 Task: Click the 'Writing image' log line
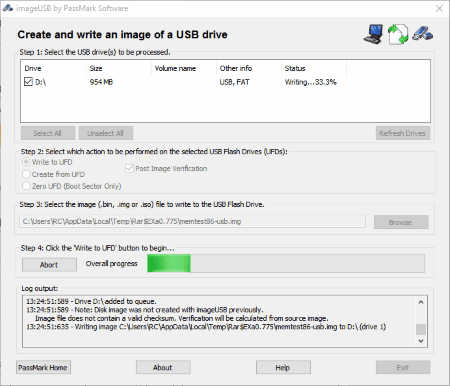(206, 327)
